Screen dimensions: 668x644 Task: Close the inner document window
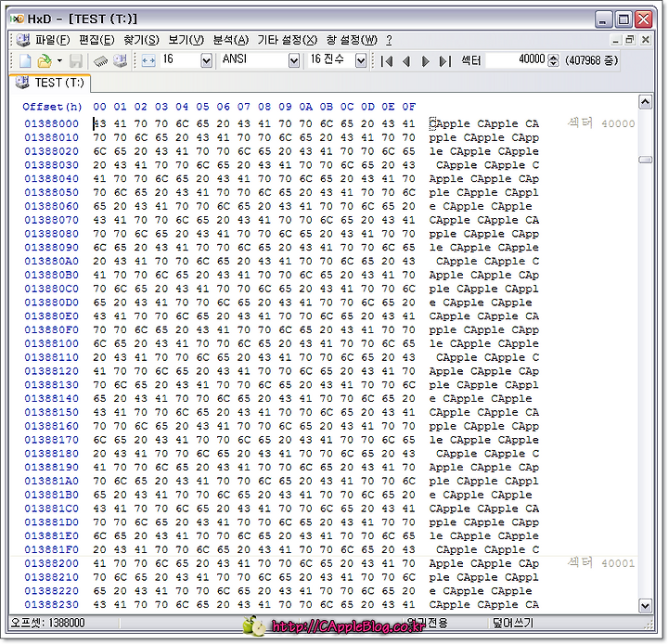pos(646,40)
